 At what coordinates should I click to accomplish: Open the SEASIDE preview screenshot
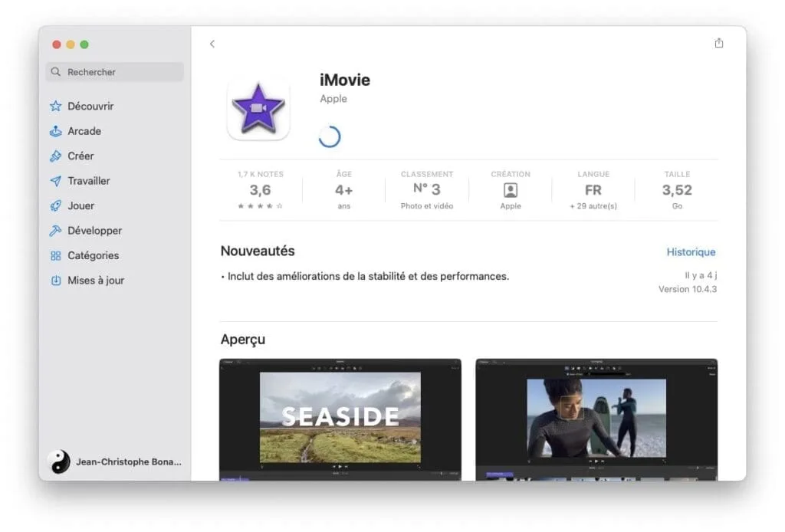[x=340, y=419]
